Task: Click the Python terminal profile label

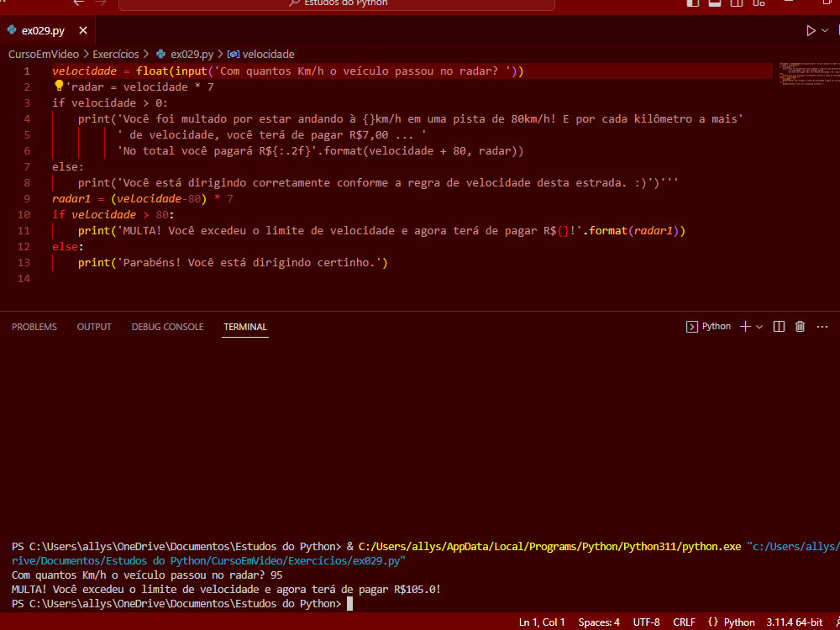Action: point(717,326)
